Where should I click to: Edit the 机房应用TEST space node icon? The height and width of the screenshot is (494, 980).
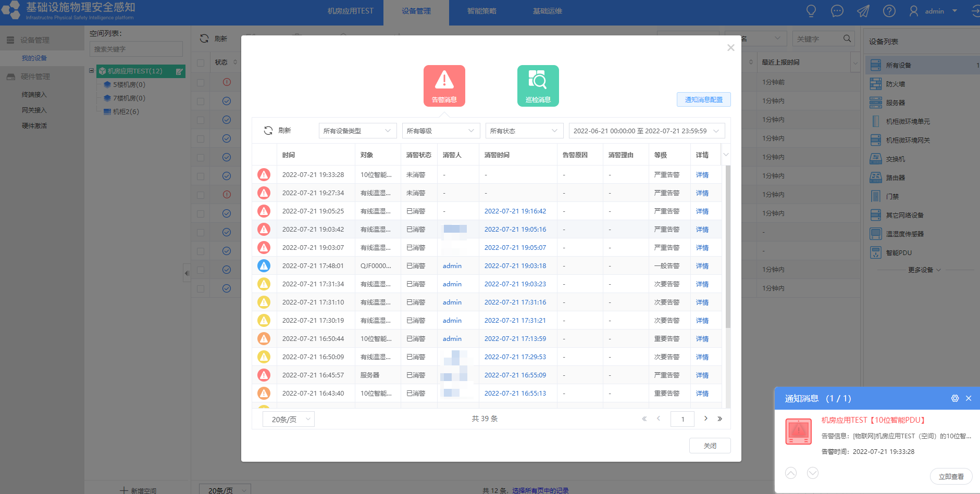tap(179, 71)
